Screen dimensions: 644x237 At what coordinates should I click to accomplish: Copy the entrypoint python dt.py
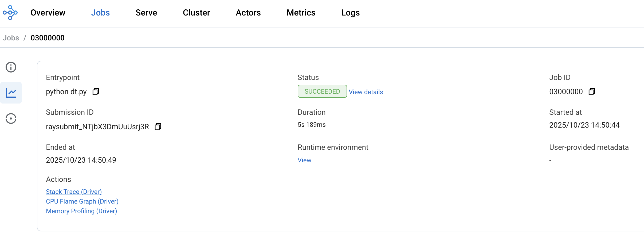tap(96, 92)
